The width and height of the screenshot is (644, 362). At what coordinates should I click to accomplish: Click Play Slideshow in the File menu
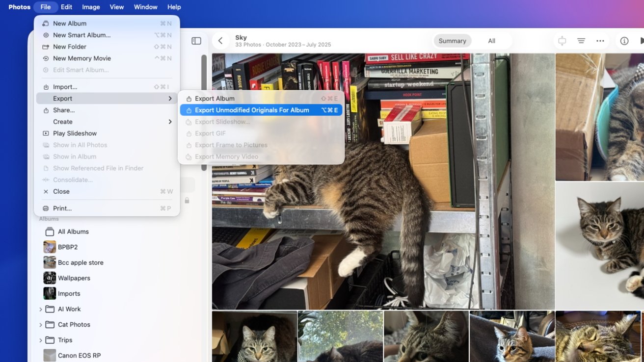click(75, 133)
